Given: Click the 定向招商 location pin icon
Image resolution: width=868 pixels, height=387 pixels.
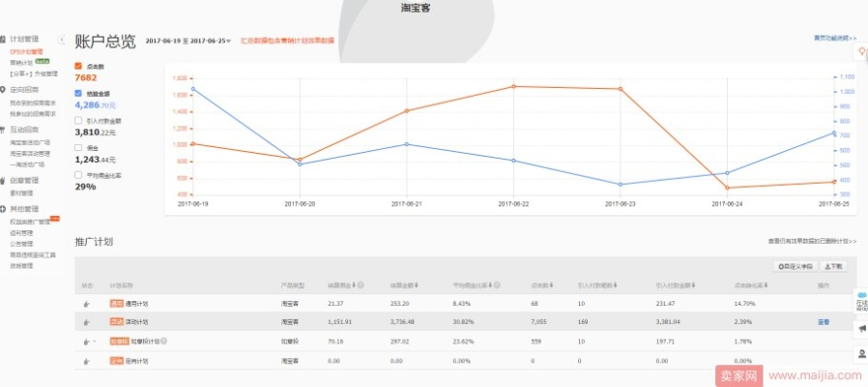Looking at the screenshot, I should click(3, 90).
